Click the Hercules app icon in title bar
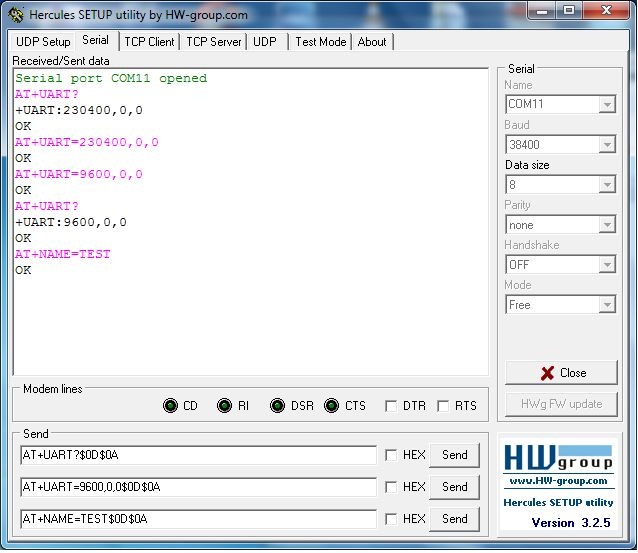The height and width of the screenshot is (553, 638). [x=15, y=15]
